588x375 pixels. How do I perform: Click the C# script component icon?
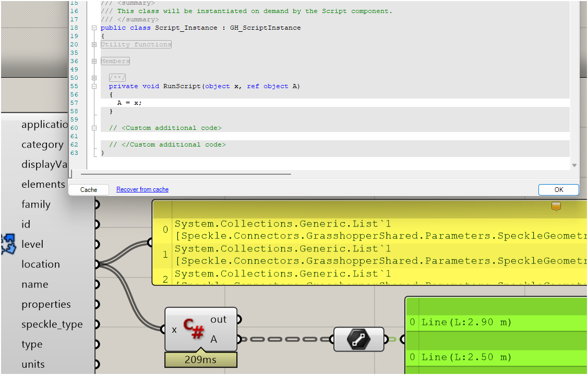coord(194,329)
